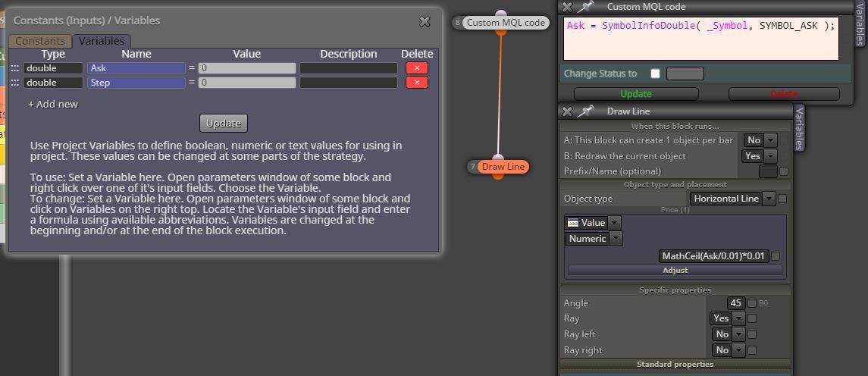The width and height of the screenshot is (868, 376).
Task: Open the Value source dropdown
Action: click(593, 223)
